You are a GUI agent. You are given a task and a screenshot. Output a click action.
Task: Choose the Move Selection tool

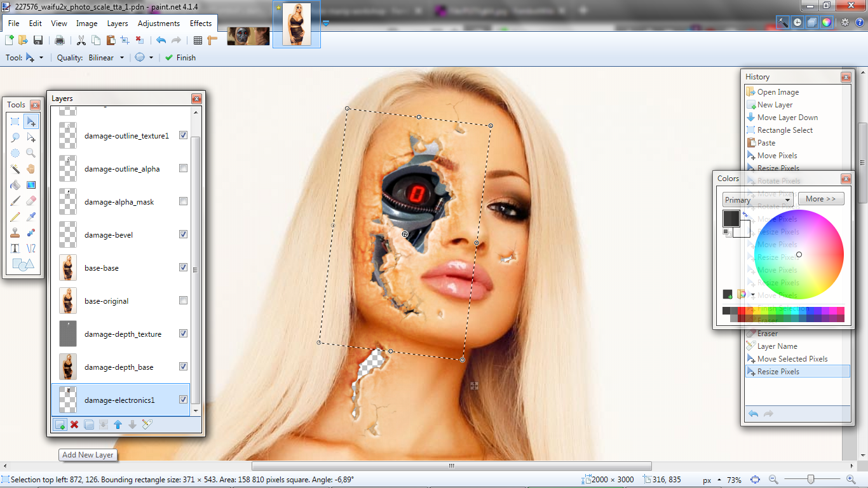31,137
